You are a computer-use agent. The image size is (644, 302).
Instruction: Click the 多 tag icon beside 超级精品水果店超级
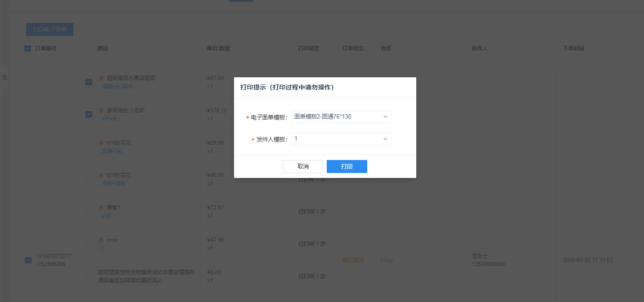(x=101, y=78)
